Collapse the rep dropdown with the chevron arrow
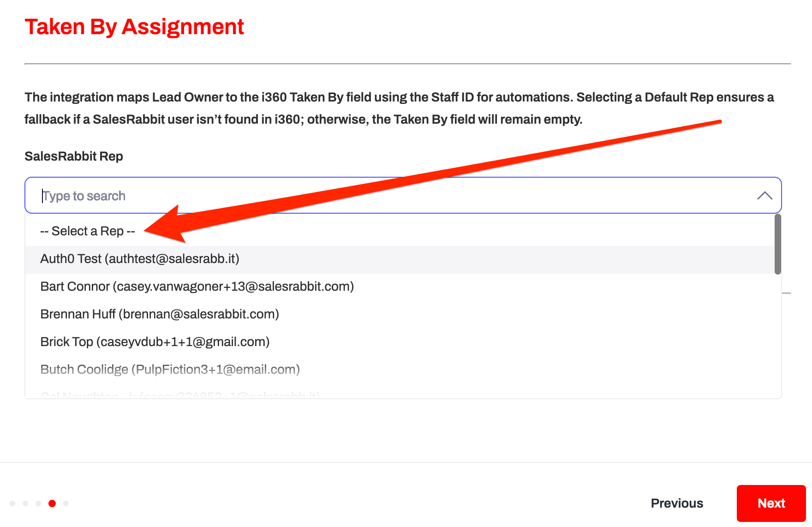The height and width of the screenshot is (527, 812). 764,196
